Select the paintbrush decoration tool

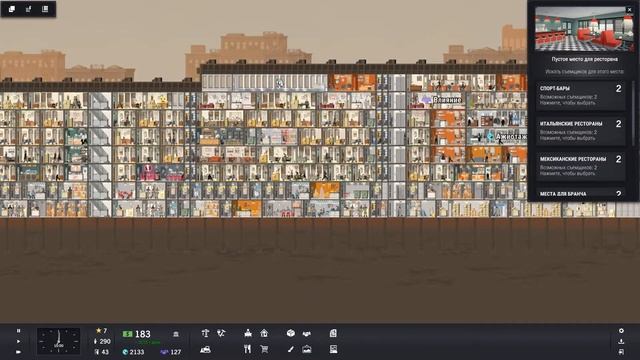(290, 349)
